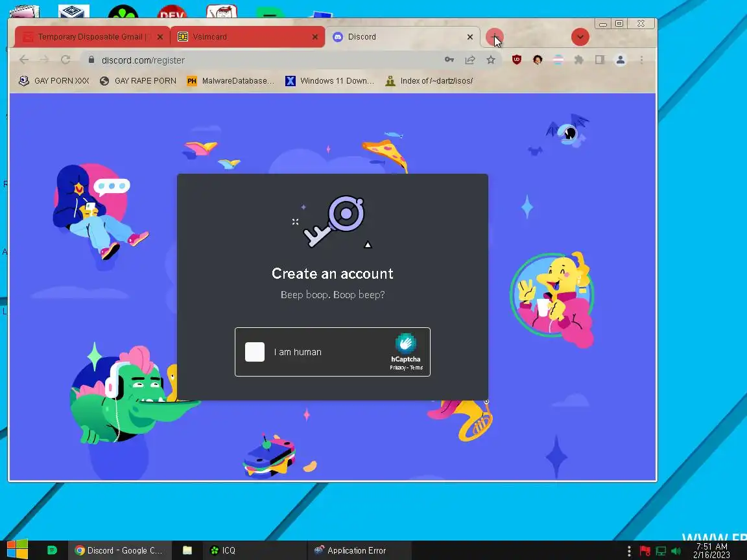The height and width of the screenshot is (560, 747).
Task: Open the striped flag extension icon
Action: click(x=558, y=60)
